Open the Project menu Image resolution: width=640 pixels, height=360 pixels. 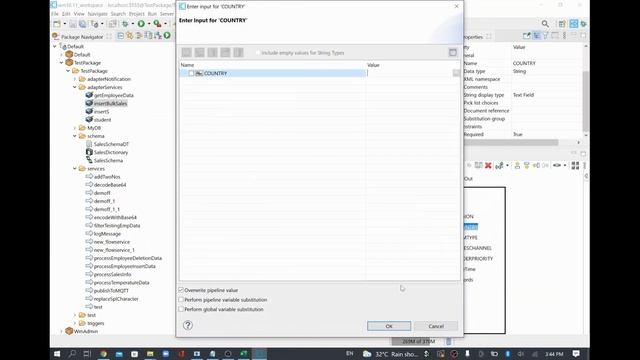[137, 14]
